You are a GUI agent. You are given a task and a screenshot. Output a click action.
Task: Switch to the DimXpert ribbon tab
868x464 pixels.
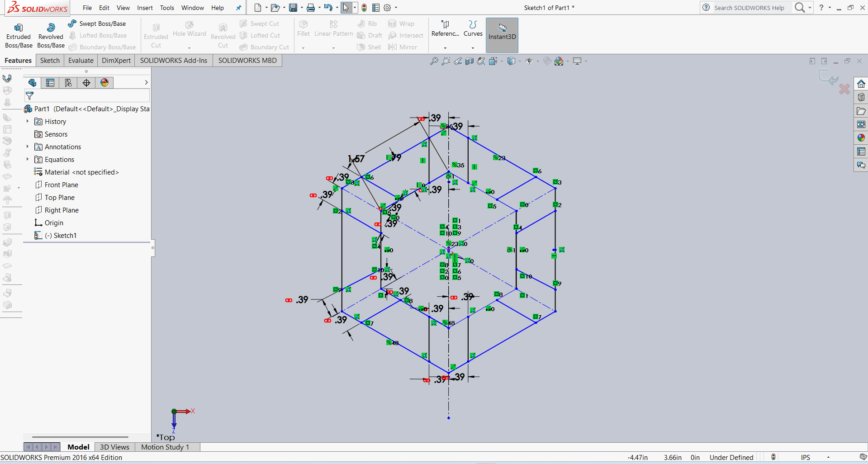[116, 61]
